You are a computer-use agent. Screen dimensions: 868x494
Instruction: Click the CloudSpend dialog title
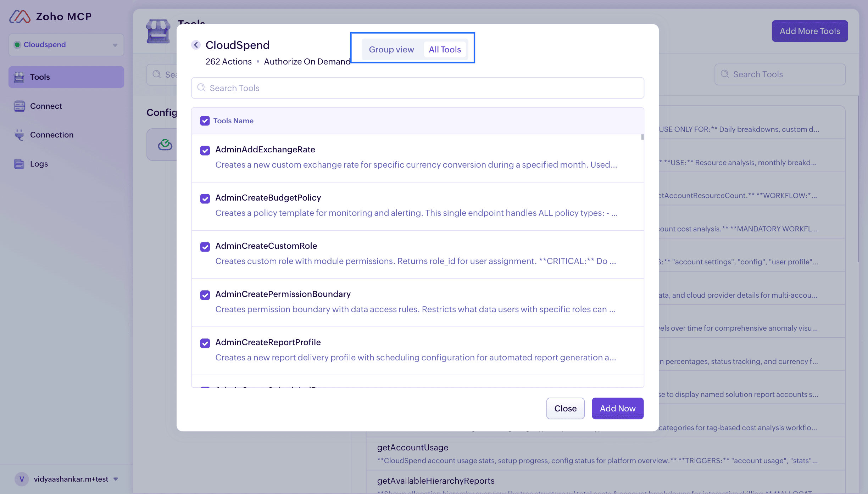[238, 45]
